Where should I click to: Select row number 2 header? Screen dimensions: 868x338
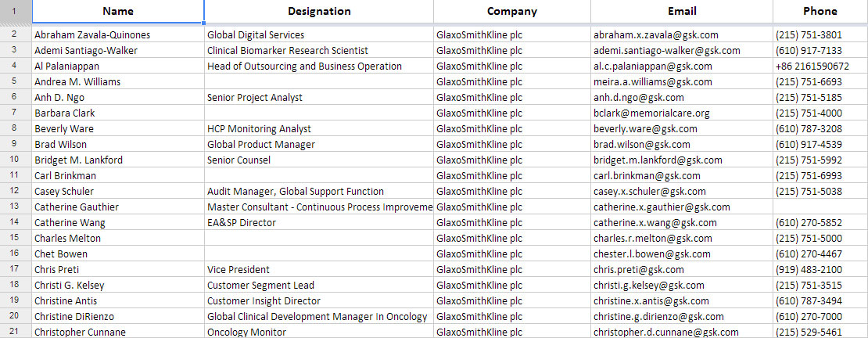(x=15, y=34)
